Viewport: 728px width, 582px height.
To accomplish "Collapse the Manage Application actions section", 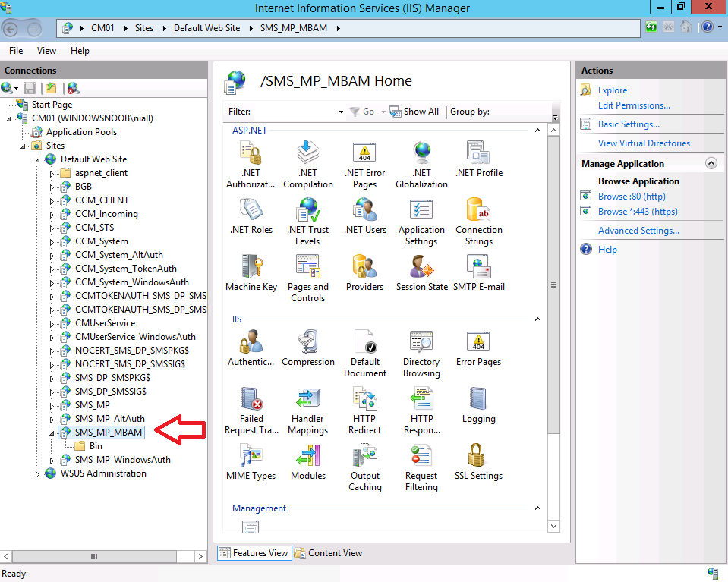I will coord(711,163).
